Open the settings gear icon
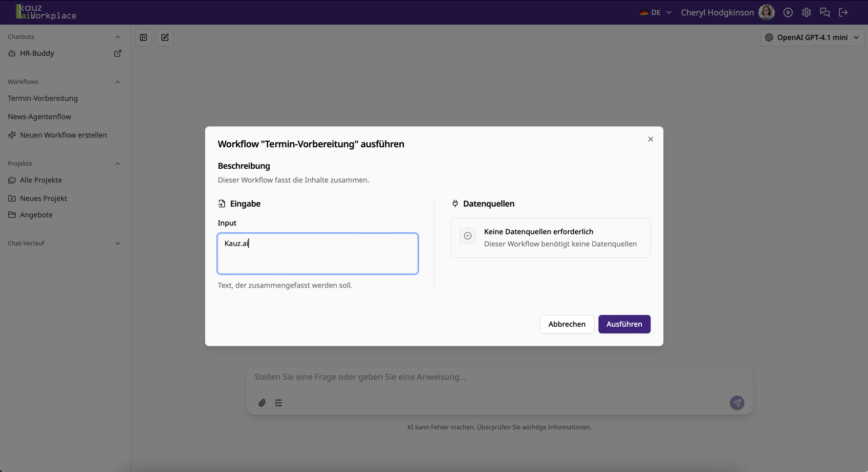 (x=806, y=12)
